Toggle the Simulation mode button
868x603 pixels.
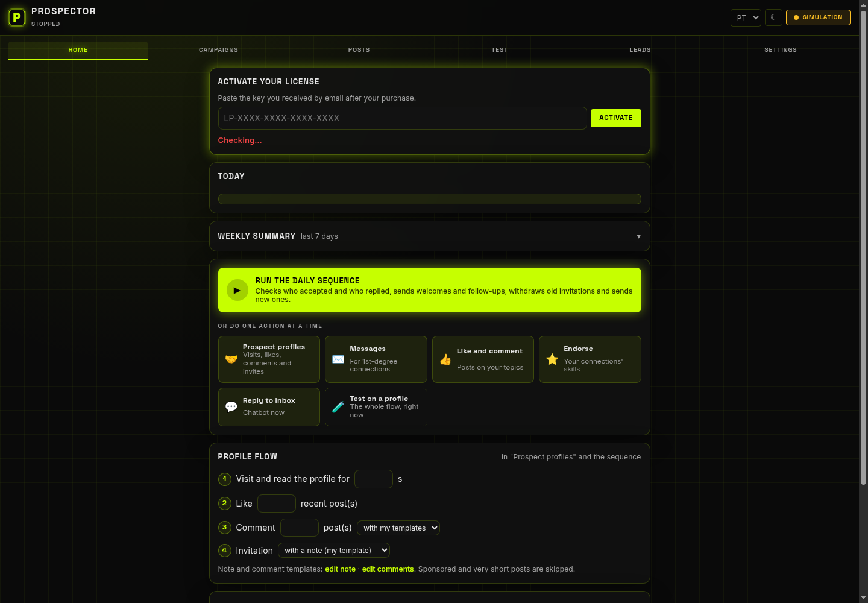(818, 17)
